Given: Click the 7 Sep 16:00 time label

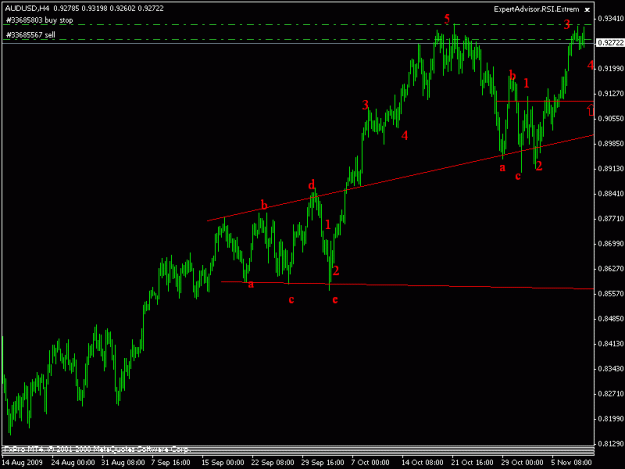Looking at the screenshot, I should 171,463.
